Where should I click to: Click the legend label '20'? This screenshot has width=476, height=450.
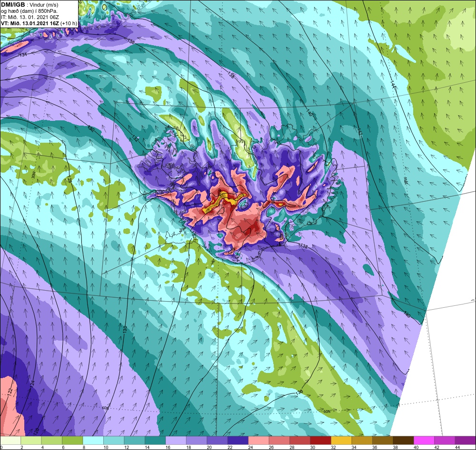coord(209,447)
